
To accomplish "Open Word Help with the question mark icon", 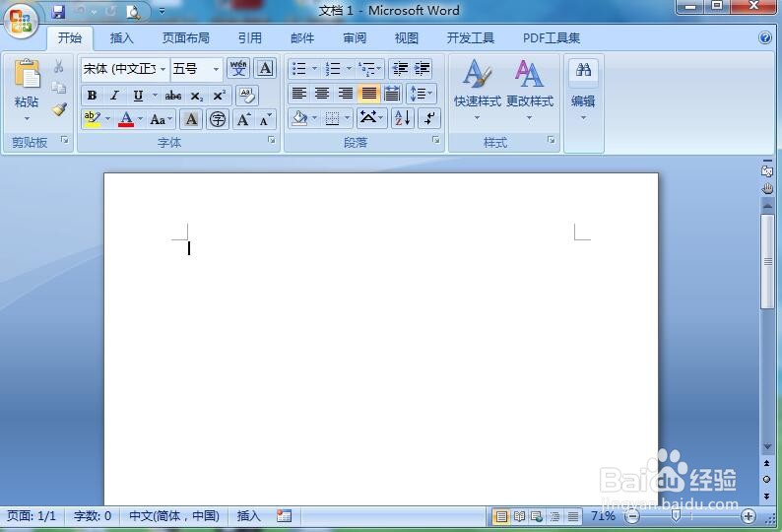I will (x=764, y=37).
